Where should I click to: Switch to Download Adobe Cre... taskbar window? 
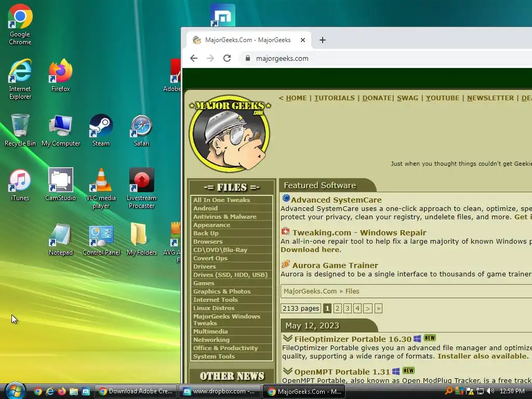pos(136,391)
